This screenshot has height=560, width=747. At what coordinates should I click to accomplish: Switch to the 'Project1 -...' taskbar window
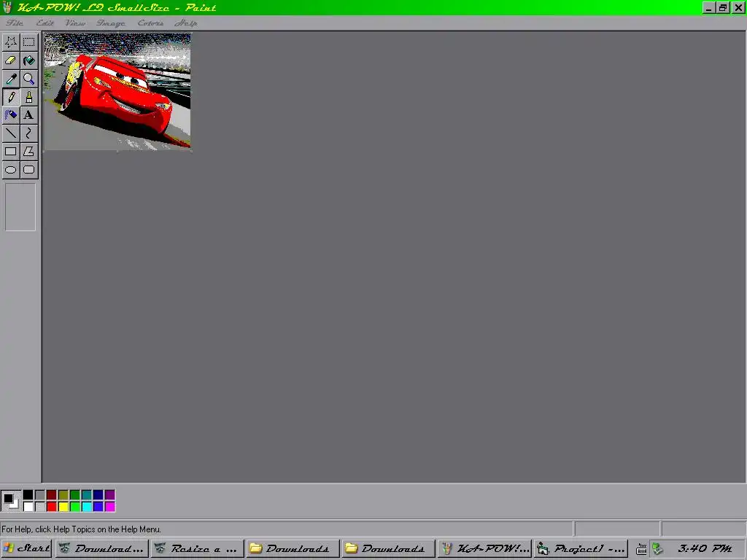coord(581,548)
